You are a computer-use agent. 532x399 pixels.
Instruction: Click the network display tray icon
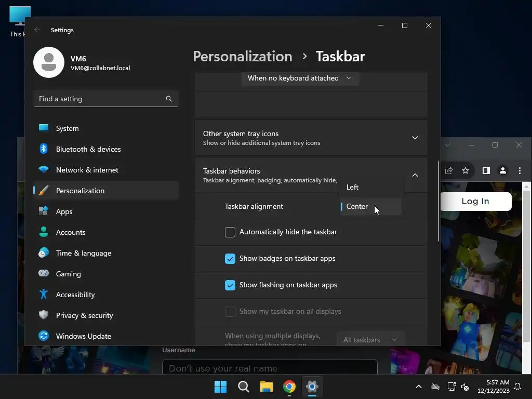[x=451, y=387]
